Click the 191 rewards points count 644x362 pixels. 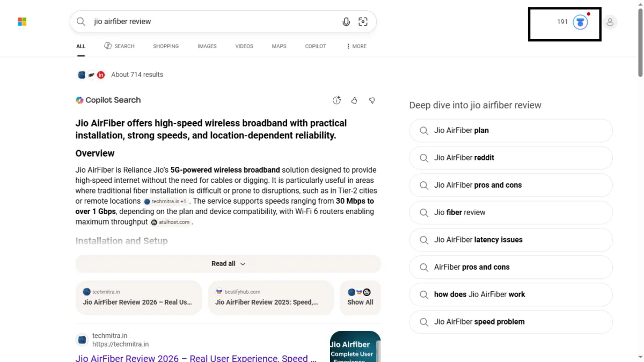coord(562,22)
